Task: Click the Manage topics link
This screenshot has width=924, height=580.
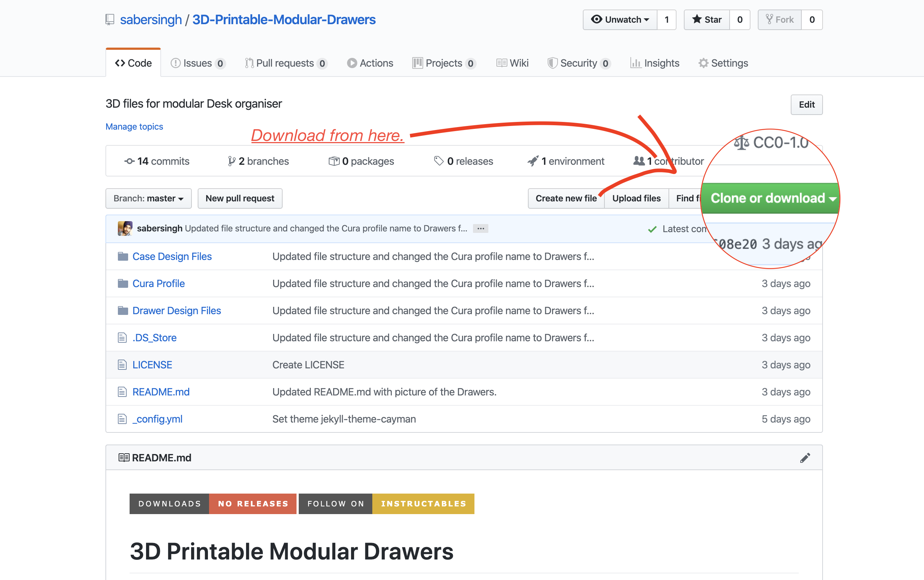Action: coord(134,126)
